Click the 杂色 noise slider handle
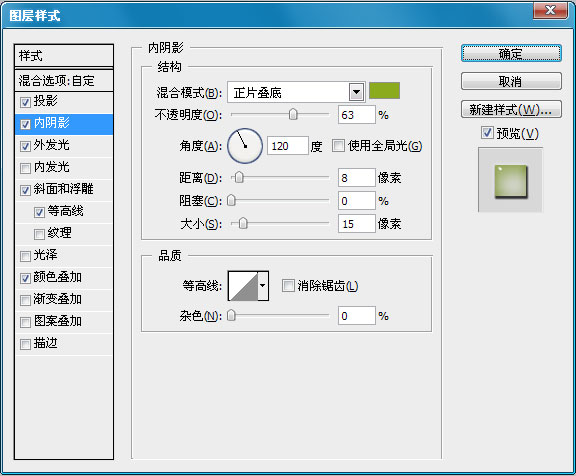The height and width of the screenshot is (476, 576). point(231,315)
